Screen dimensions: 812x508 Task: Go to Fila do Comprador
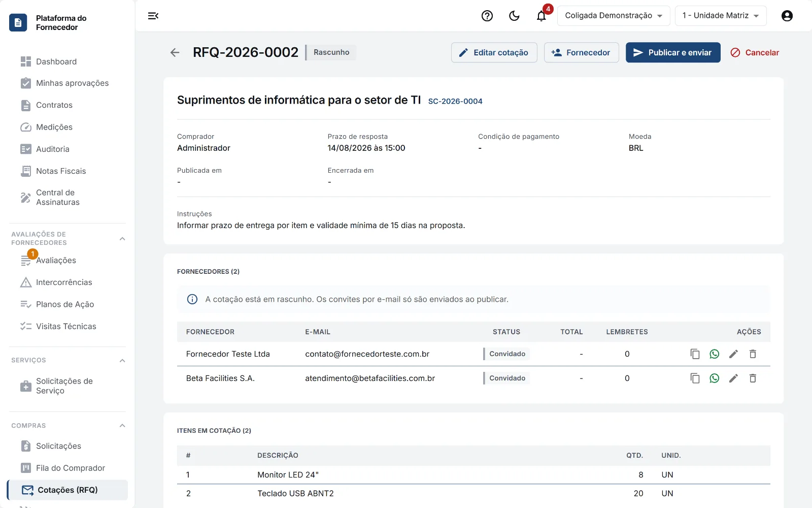point(67,468)
